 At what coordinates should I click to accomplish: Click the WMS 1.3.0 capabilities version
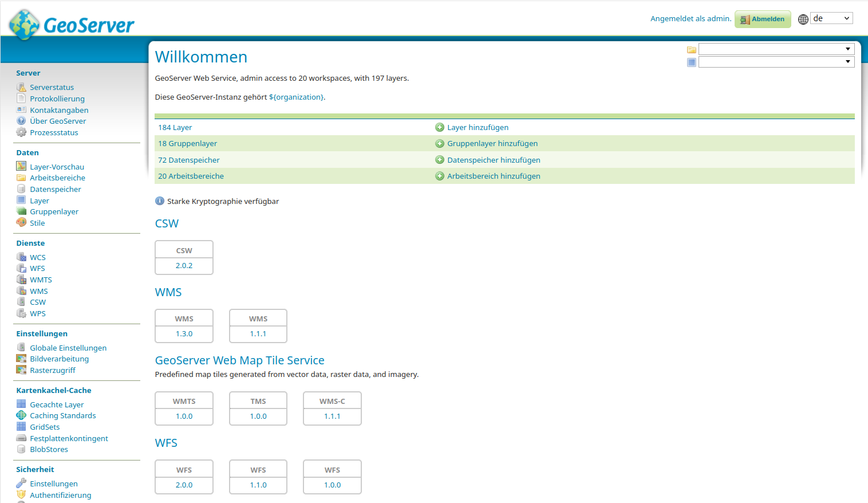[184, 333]
